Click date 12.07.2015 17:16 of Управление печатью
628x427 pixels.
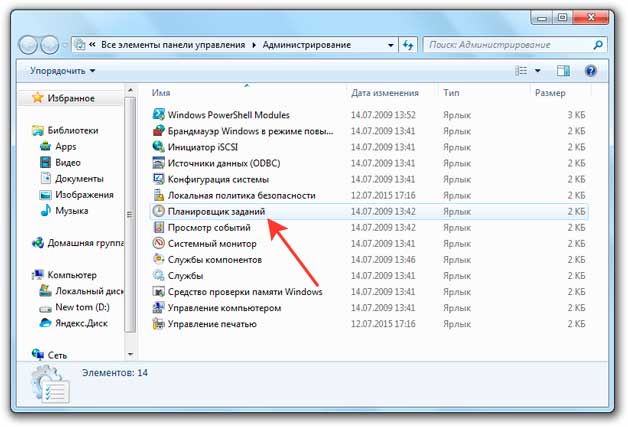[383, 324]
